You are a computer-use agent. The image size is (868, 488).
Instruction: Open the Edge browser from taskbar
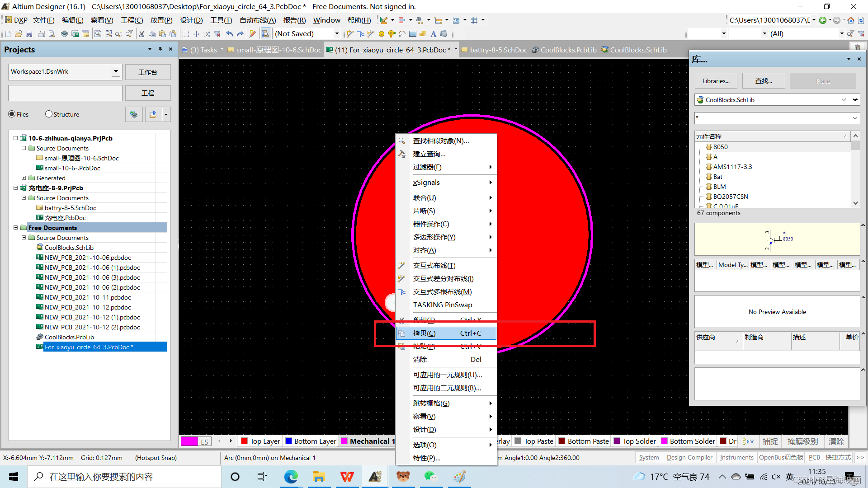(x=291, y=477)
